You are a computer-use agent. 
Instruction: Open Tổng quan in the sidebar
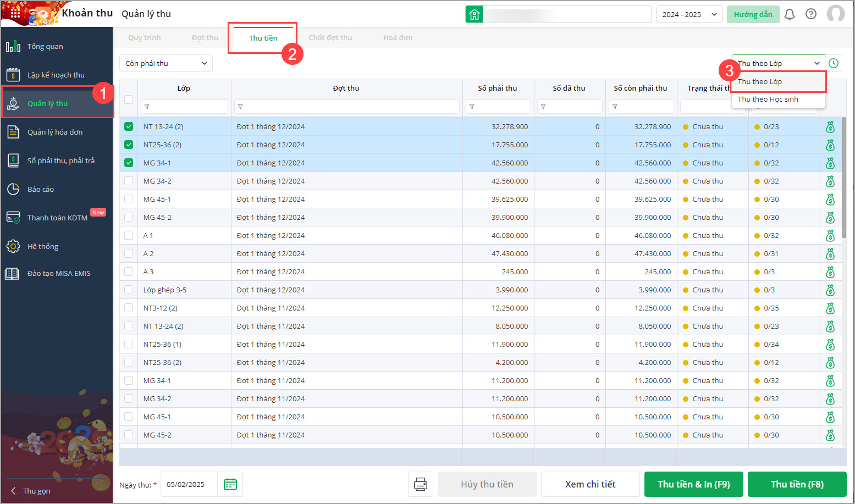57,46
